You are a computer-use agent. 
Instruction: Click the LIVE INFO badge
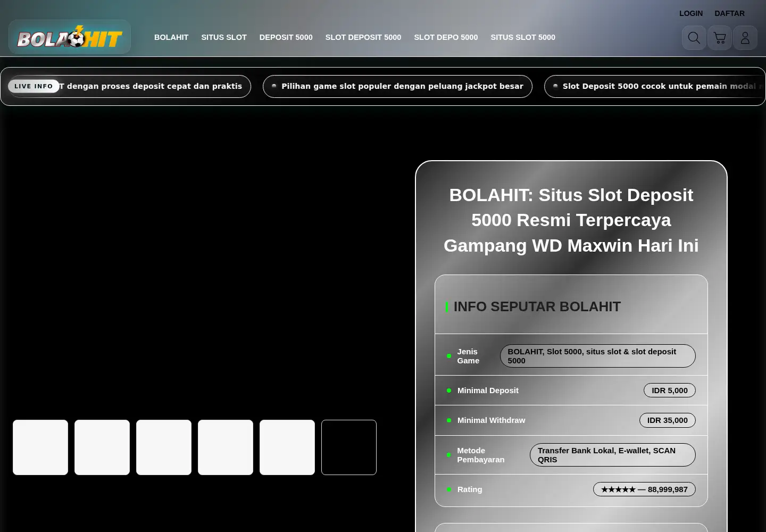coord(34,86)
